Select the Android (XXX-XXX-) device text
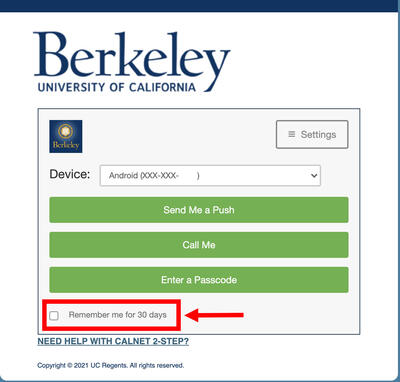Viewport: 400px width, 382px height. click(154, 175)
